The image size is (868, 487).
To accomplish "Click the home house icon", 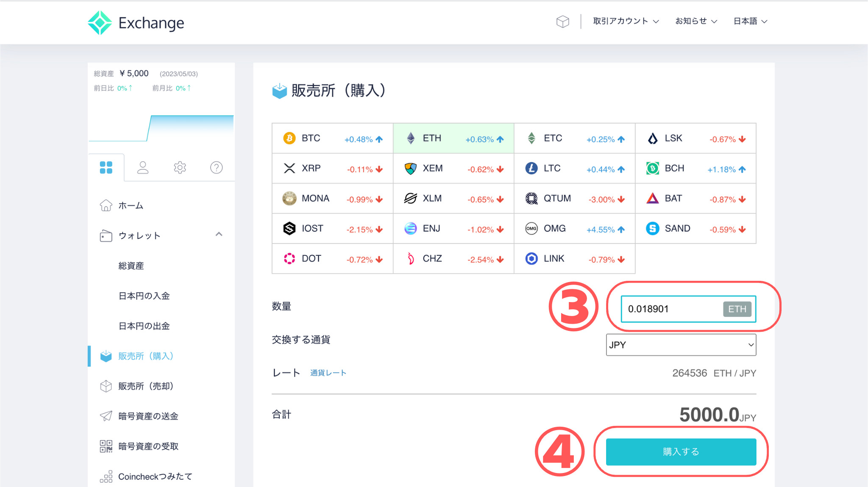I will pos(106,205).
